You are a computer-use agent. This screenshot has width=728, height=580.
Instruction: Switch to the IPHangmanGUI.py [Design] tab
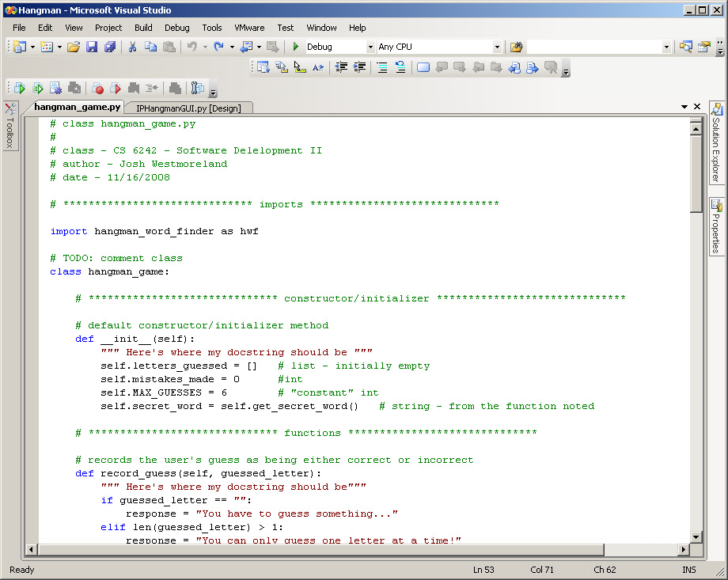tap(188, 108)
